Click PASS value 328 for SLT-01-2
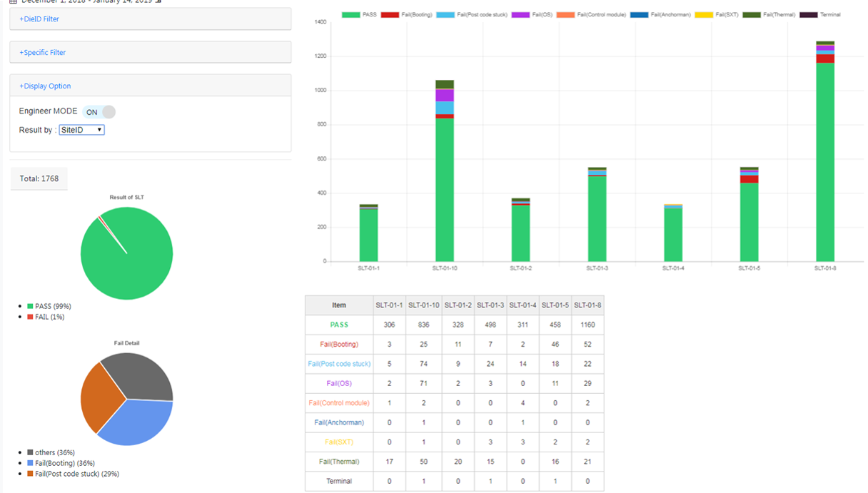 point(458,325)
